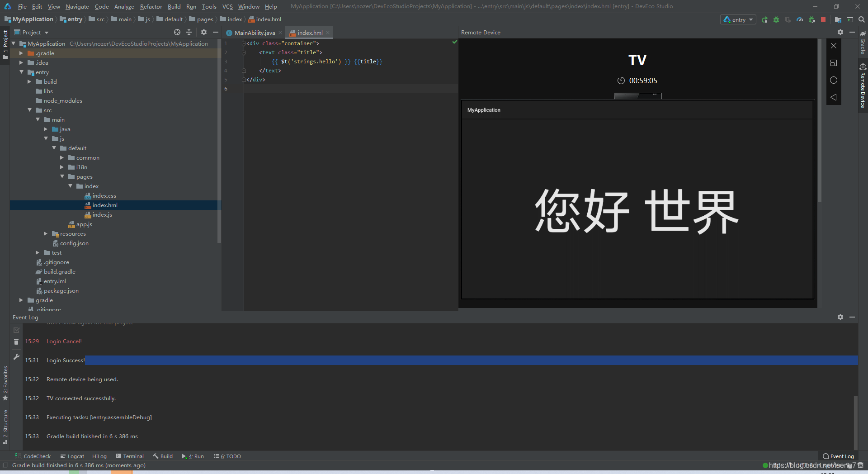Collapse the entry module node
This screenshot has height=474, width=868.
click(x=21, y=72)
